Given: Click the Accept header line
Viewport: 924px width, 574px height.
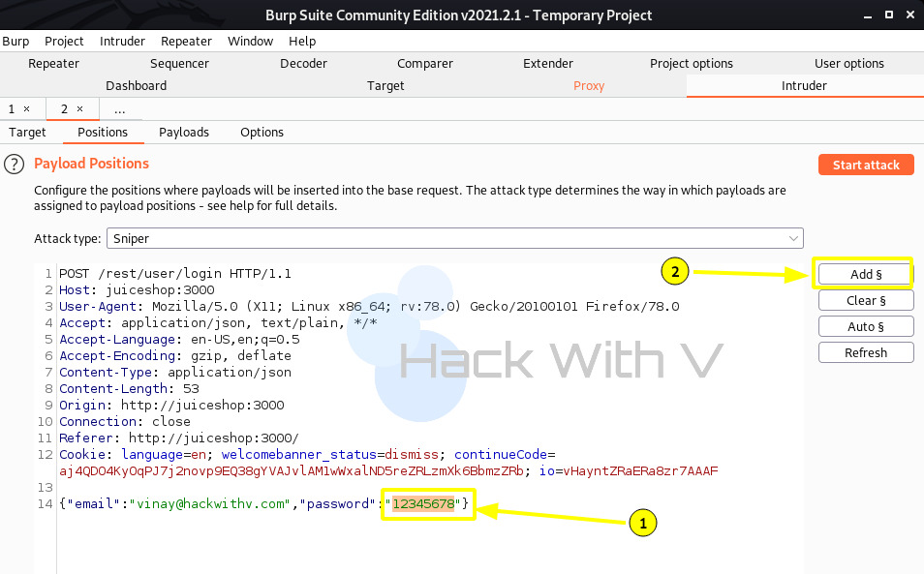Looking at the screenshot, I should pos(218,323).
